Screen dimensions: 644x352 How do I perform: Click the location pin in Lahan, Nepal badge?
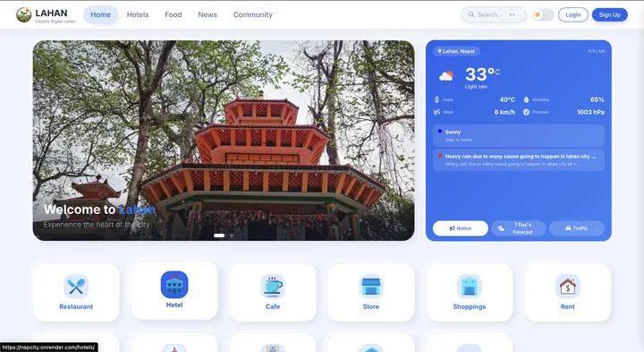pyautogui.click(x=439, y=51)
